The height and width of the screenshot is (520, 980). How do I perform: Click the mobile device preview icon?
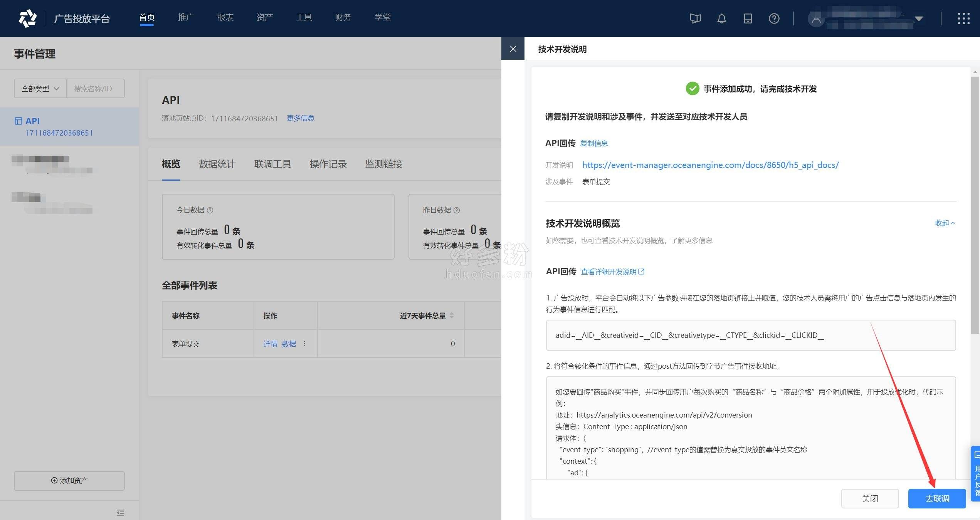(748, 18)
